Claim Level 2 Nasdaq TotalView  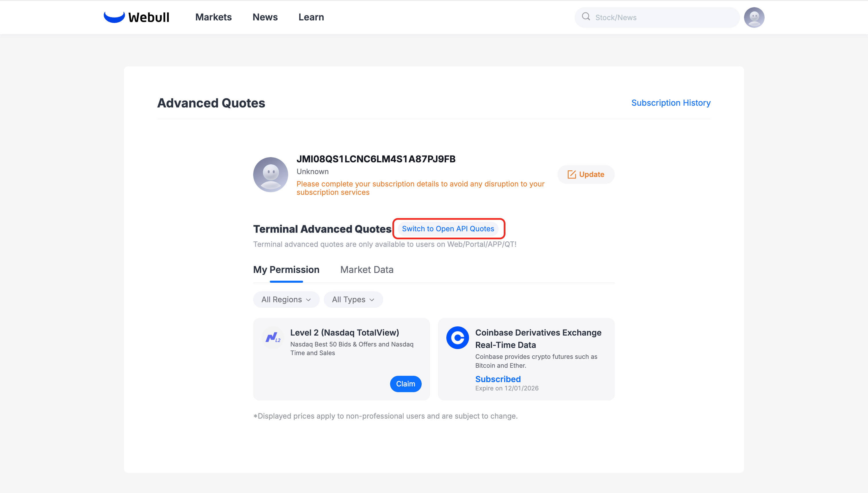coord(406,384)
